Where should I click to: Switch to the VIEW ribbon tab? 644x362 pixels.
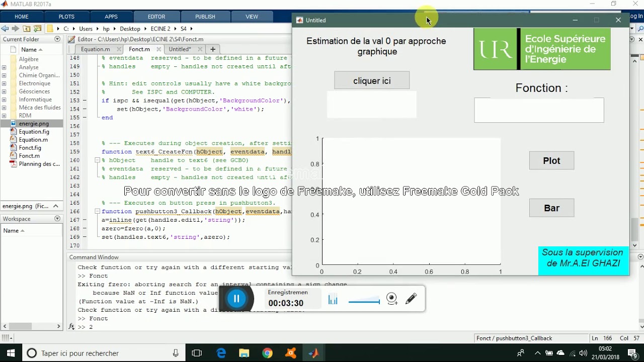click(252, 17)
